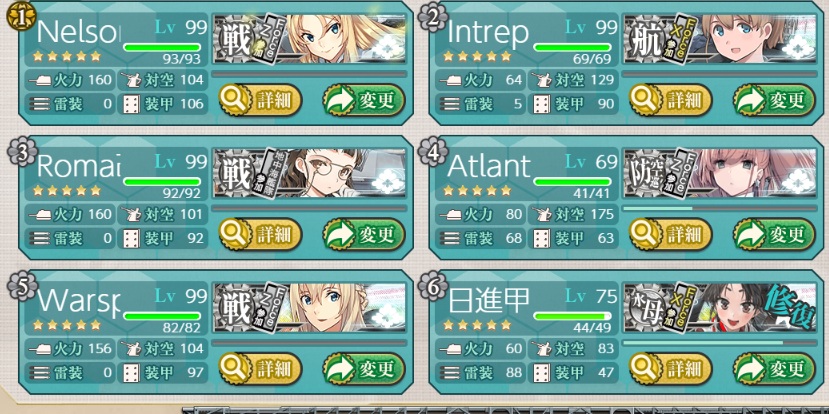Change the Atlanta slot ship
This screenshot has height=414, width=829.
[x=774, y=234]
